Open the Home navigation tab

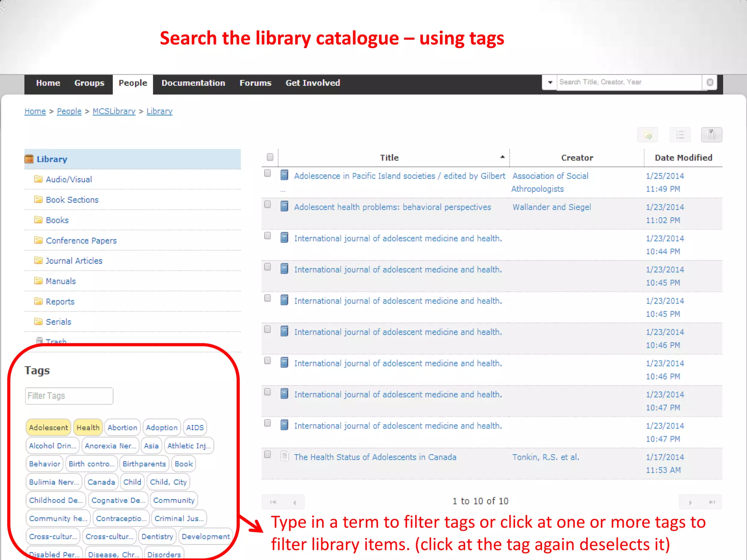(x=48, y=83)
